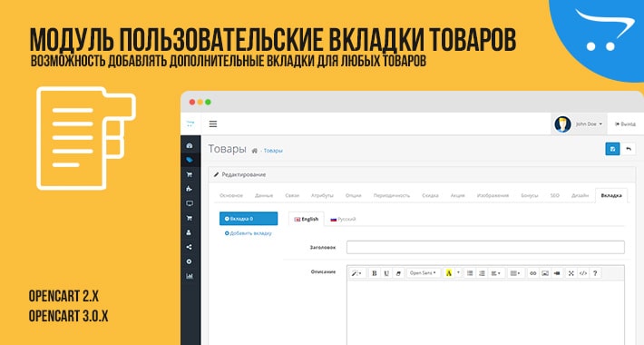644x345 pixels.
Task: Select the Русский language tab
Action: [343, 219]
